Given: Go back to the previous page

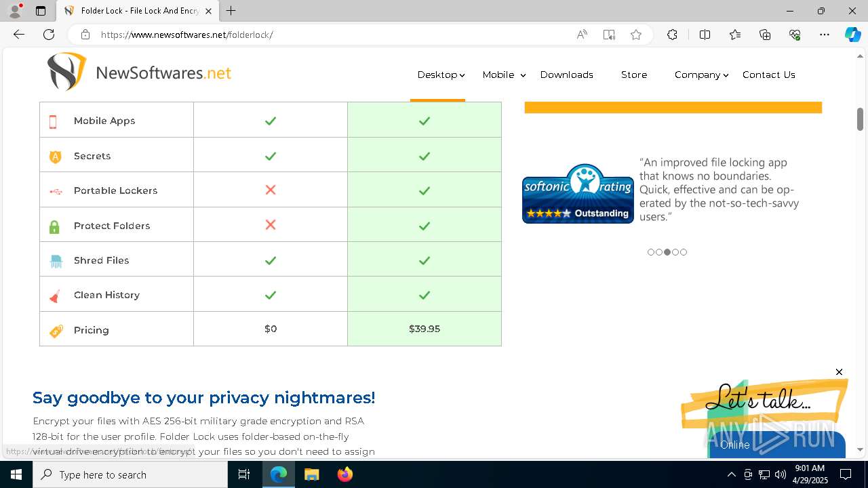Looking at the screenshot, I should click(x=19, y=35).
